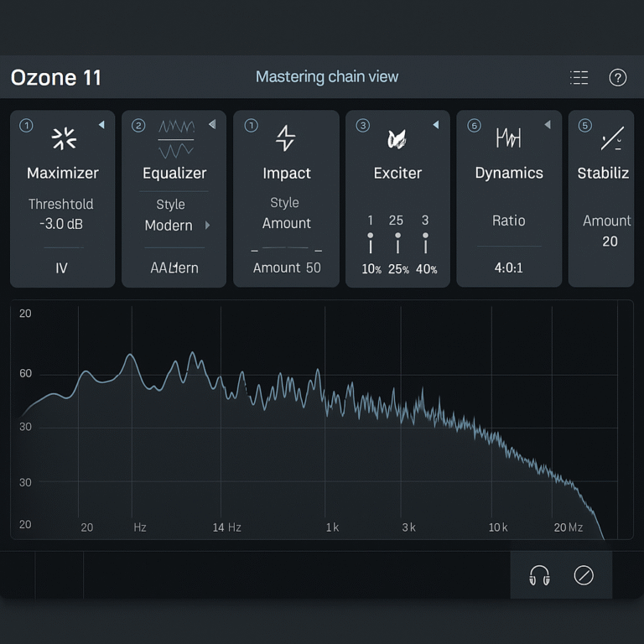Toggle the Equalizer number 2 badge
644x644 pixels.
tap(138, 125)
